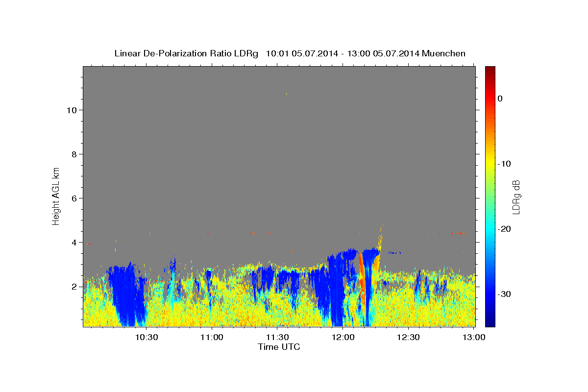Click the 10:30 time tick label
588x392 pixels.
coord(146,337)
